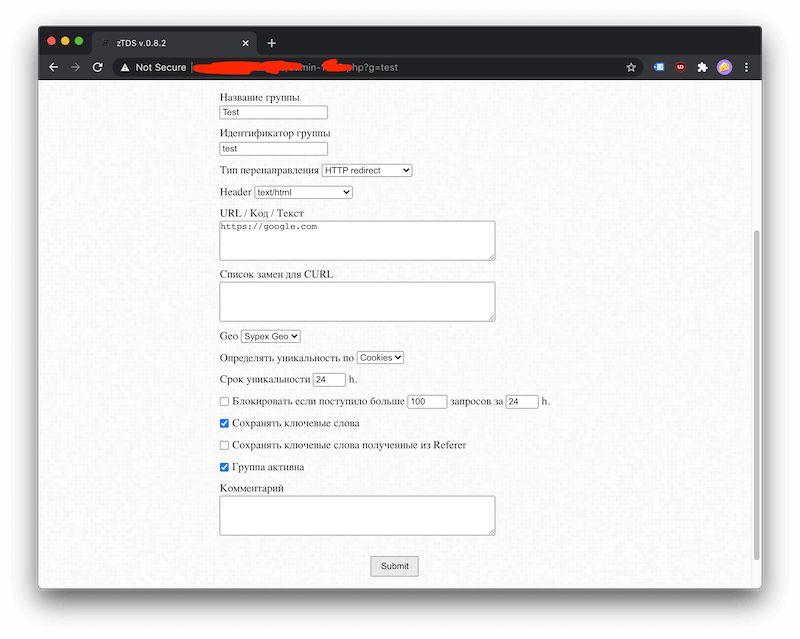Viewport: 800px width, 639px height.
Task: Open the Extensions puzzle piece menu
Action: pyautogui.click(x=702, y=67)
